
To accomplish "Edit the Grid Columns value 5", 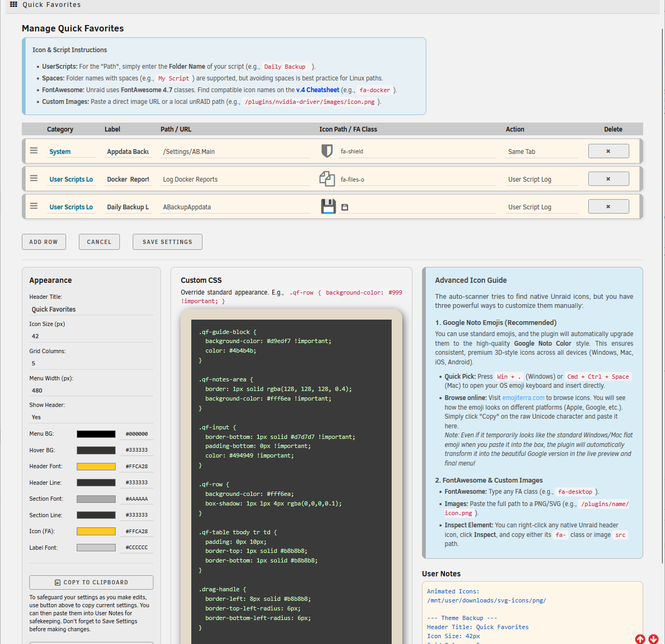I will pyautogui.click(x=91, y=363).
